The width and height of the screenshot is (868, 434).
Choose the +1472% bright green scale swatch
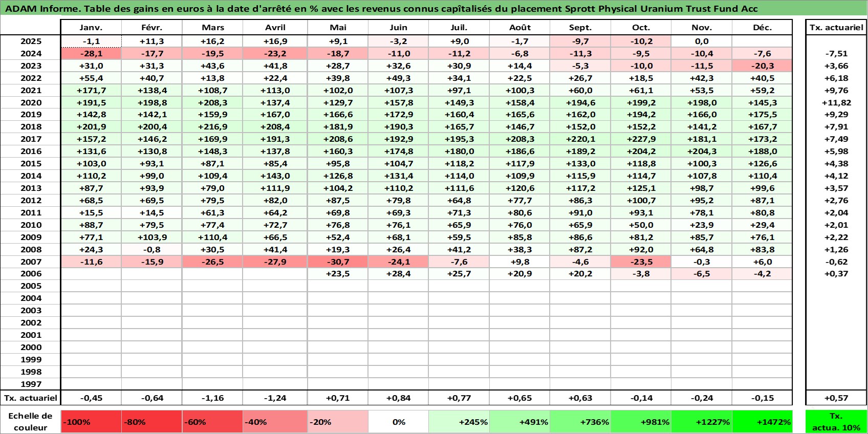pyautogui.click(x=763, y=422)
